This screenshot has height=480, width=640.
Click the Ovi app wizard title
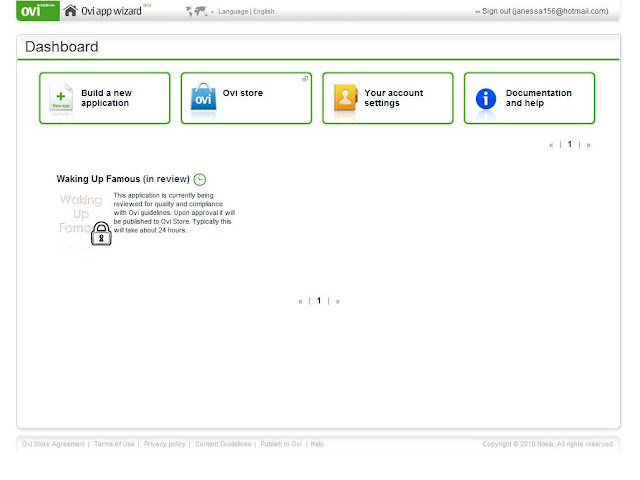[111, 11]
